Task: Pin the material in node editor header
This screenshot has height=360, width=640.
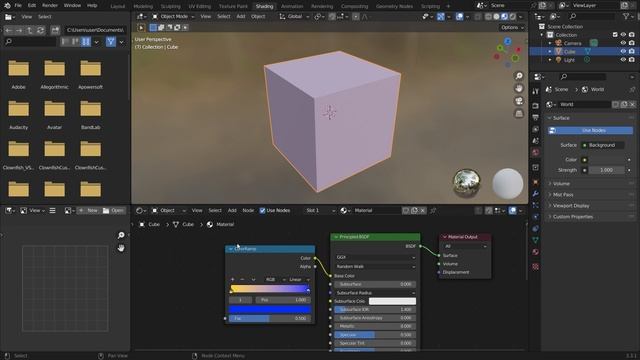Action: point(433,211)
